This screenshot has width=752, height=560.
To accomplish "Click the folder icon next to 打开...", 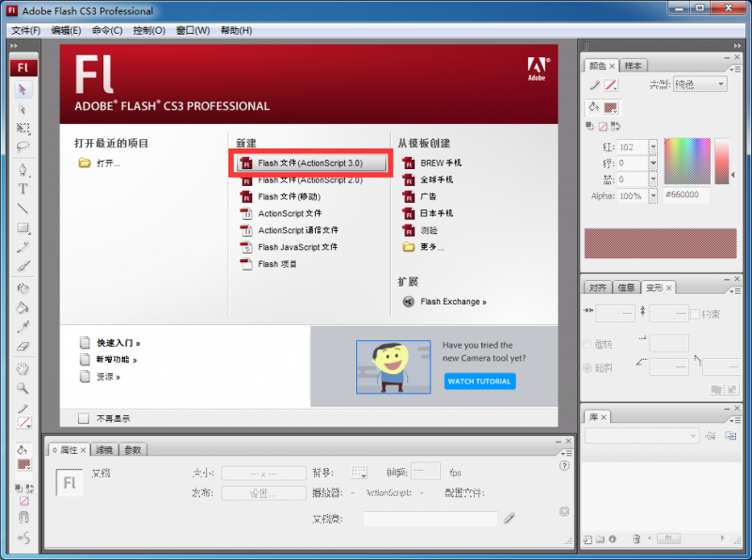I will (85, 163).
